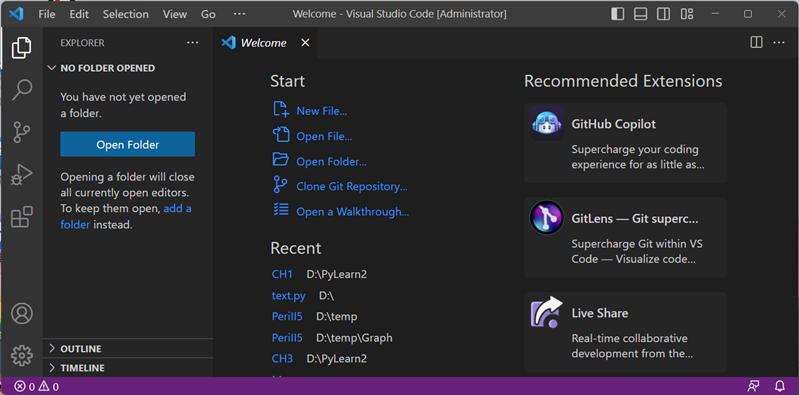Open Customize Layout icon
This screenshot has height=395, width=799.
[x=687, y=14]
